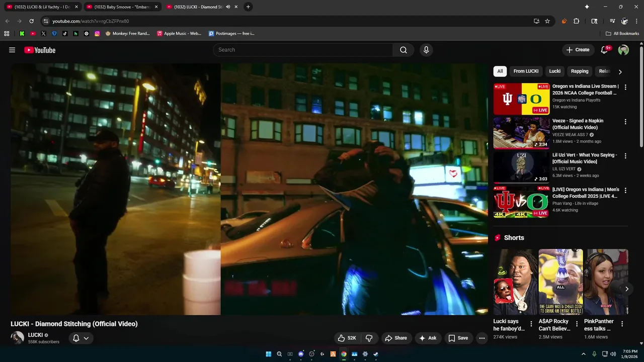This screenshot has width=644, height=362.
Task: Dislike the video with thumbs-down button
Action: [369, 338]
